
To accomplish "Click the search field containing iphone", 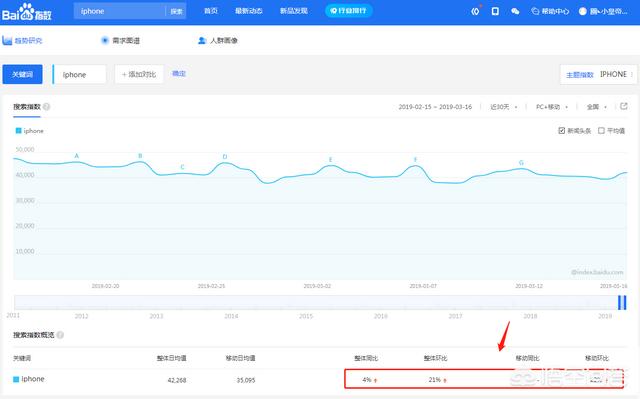I will coord(120,11).
